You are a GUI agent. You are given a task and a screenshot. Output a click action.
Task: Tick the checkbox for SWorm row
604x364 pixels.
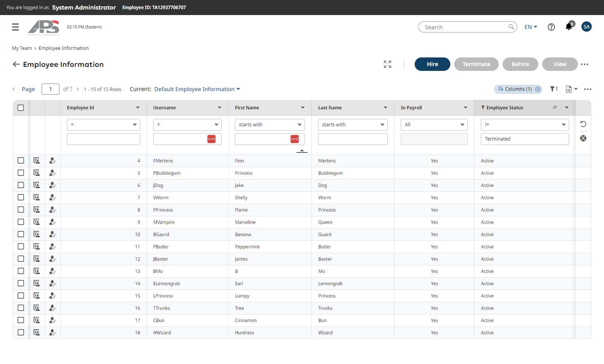click(21, 197)
